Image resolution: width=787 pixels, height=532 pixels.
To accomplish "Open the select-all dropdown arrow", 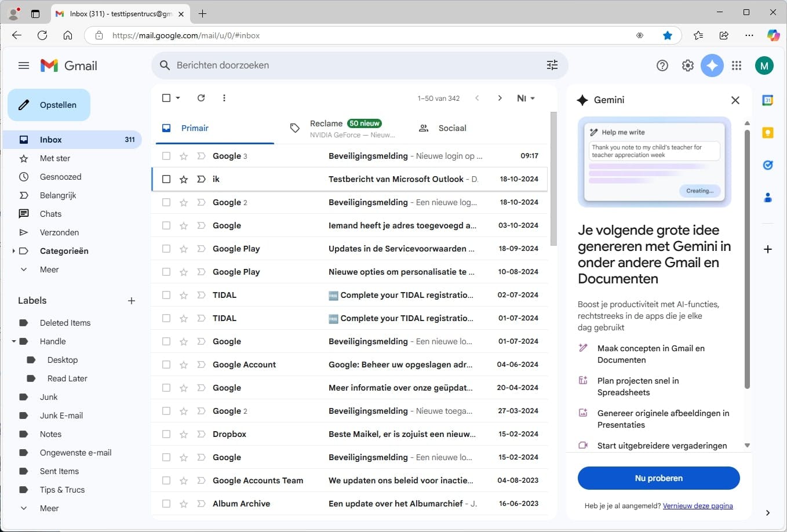I will click(x=178, y=98).
